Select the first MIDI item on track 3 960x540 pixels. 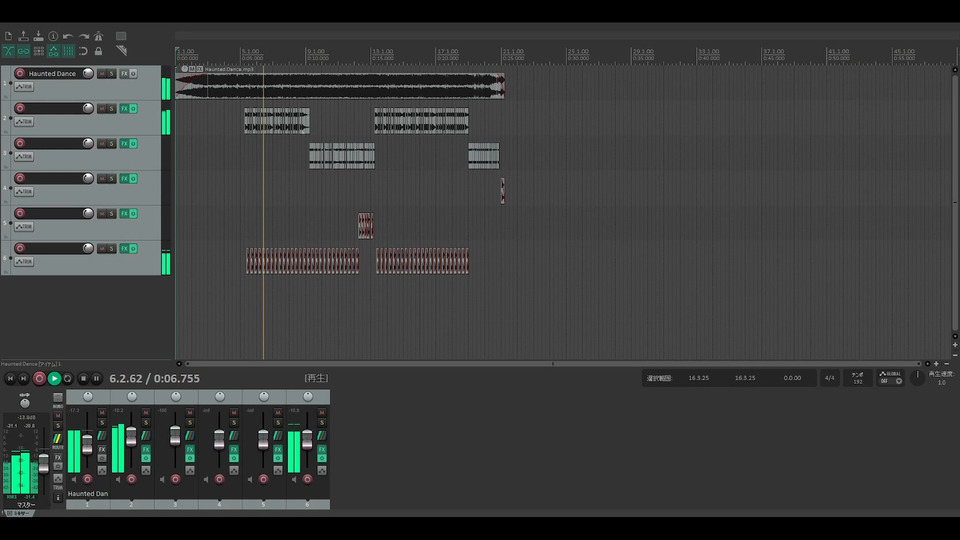342,156
